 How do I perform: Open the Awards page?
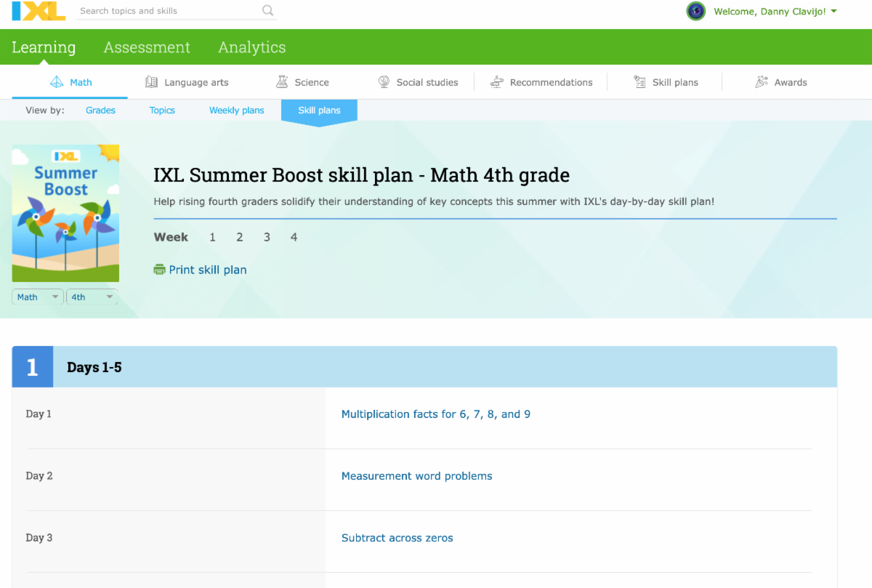click(x=781, y=82)
